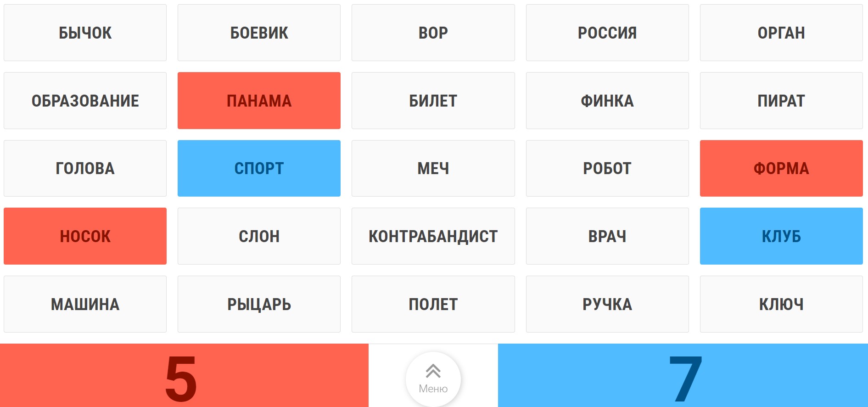Click the ВОР card in the top row
The width and height of the screenshot is (868, 407).
pos(433,32)
